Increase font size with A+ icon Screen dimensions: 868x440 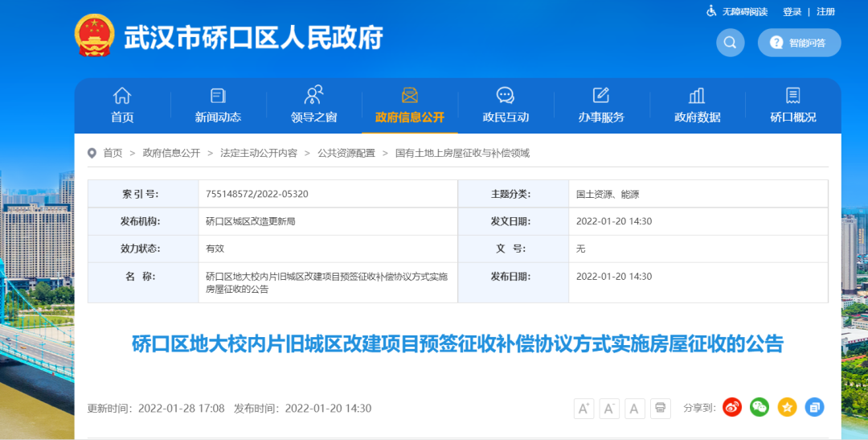coord(583,409)
